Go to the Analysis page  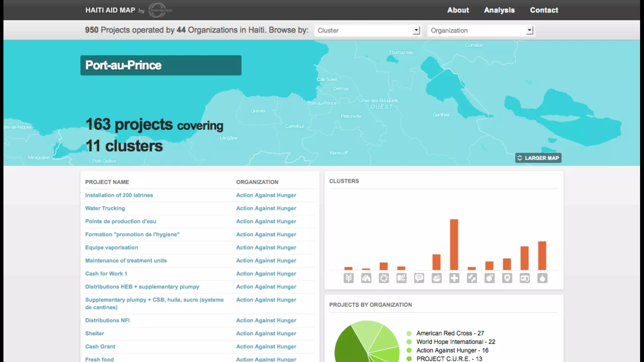click(499, 10)
